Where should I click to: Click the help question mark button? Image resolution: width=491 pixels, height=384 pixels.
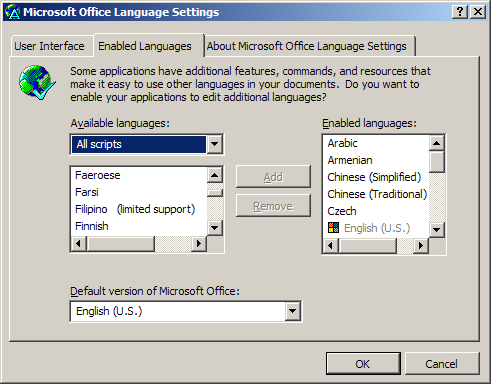coord(460,12)
